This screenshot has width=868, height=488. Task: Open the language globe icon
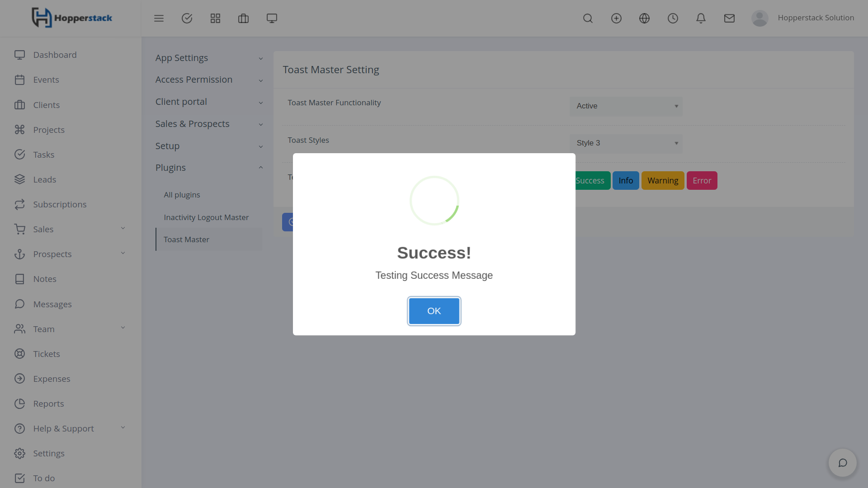coord(644,19)
